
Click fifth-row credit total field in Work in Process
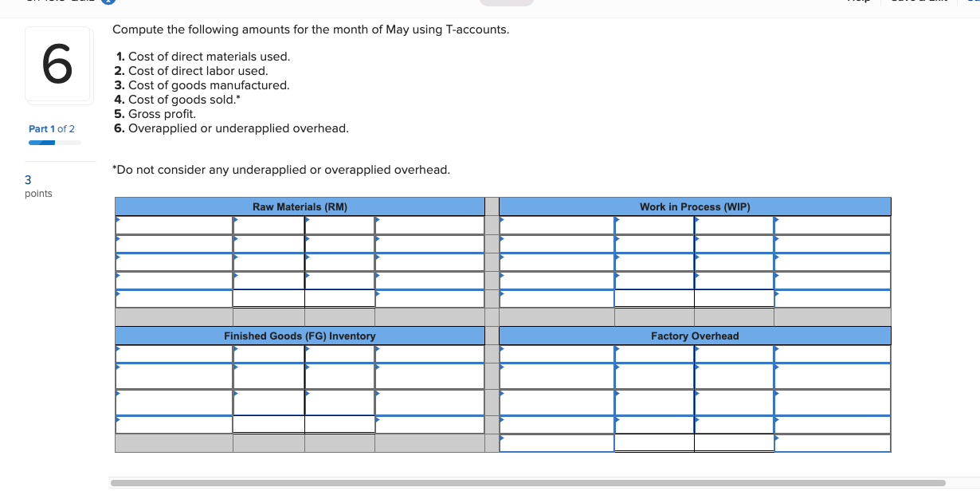click(x=734, y=299)
